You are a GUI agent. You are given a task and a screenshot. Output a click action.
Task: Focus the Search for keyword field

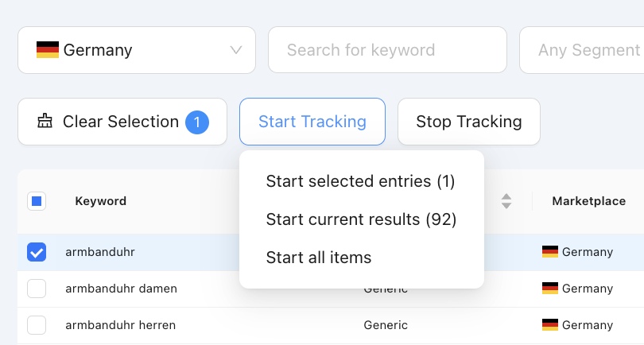[x=387, y=50]
